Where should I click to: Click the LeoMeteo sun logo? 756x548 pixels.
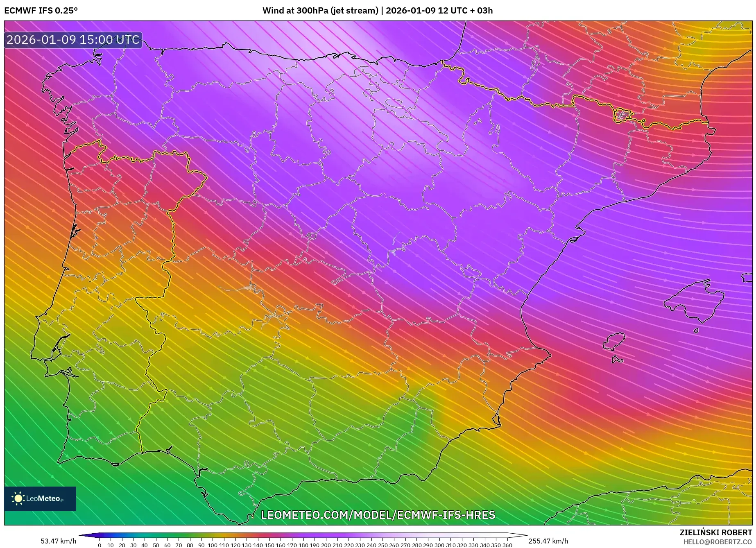tap(18, 498)
